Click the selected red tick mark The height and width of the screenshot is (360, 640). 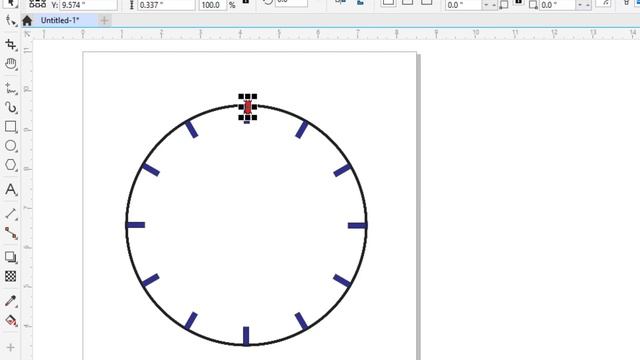pos(248,107)
